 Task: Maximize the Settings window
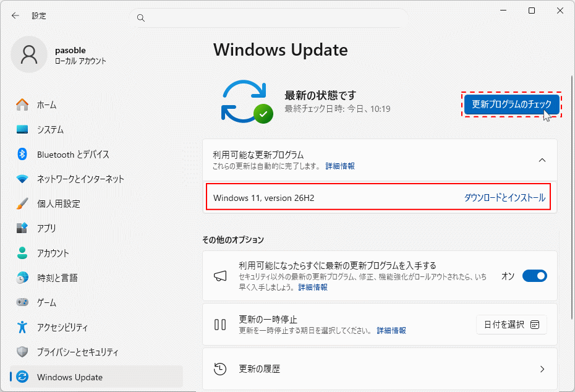(531, 11)
